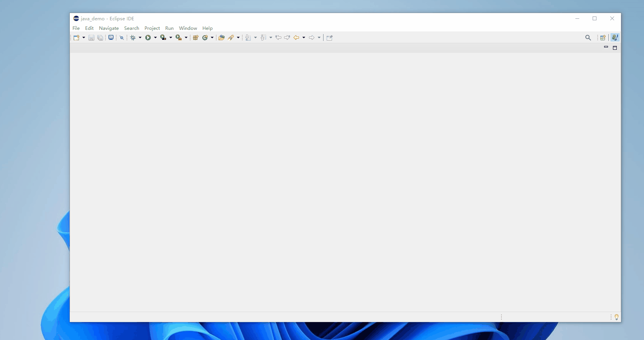This screenshot has width=644, height=340.
Task: Expand the New Java Class dropdown arrow
Action: click(212, 38)
